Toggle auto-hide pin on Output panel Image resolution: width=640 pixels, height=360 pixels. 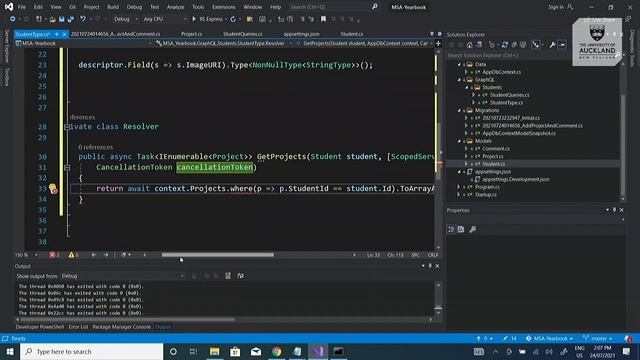[x=430, y=266]
